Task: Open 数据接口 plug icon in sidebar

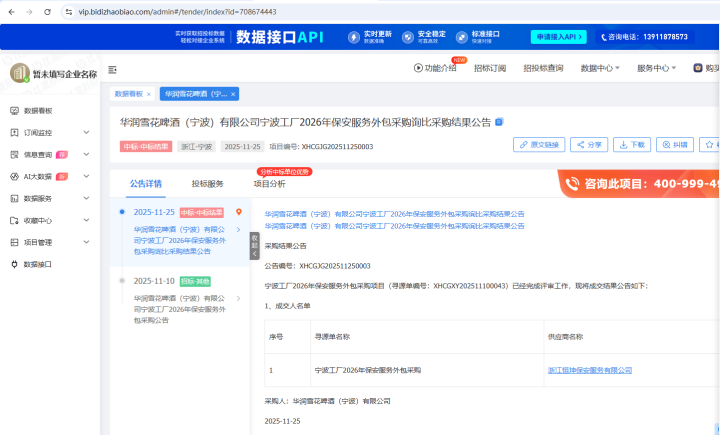Action: coord(14,265)
